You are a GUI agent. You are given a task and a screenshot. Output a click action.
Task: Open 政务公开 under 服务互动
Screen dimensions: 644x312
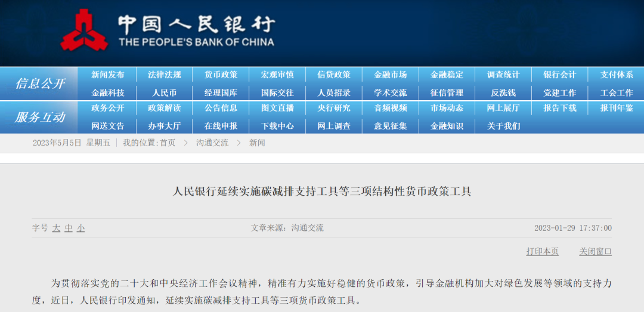(107, 108)
